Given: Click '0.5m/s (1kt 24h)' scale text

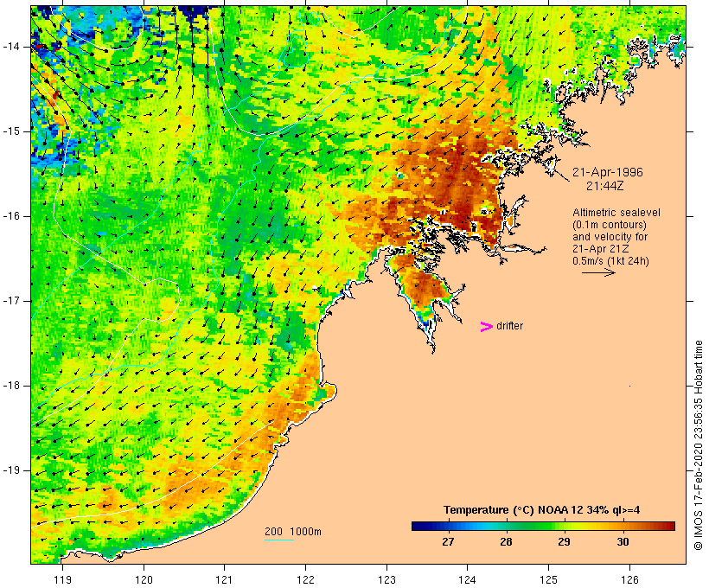Looking at the screenshot, I should (611, 261).
